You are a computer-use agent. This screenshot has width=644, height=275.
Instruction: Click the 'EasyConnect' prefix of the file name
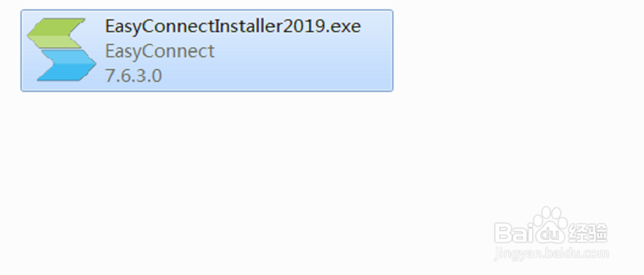click(160, 26)
